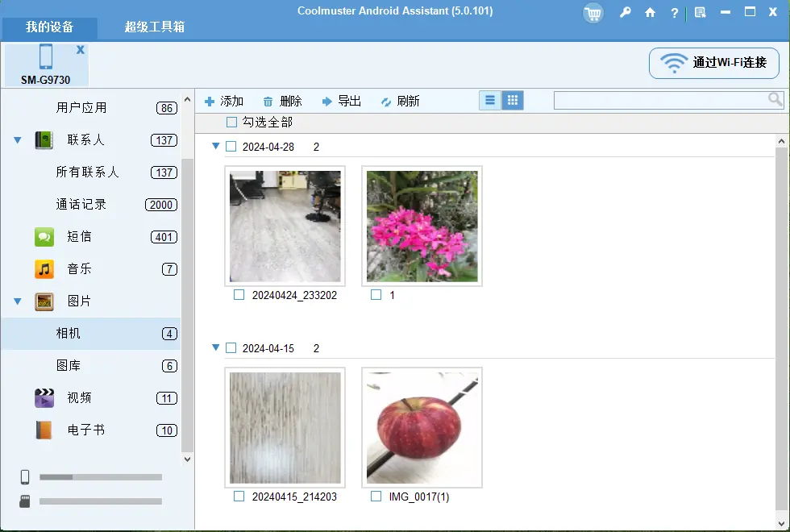This screenshot has width=790, height=532.
Task: Click the orange music note icon
Action: point(44,269)
